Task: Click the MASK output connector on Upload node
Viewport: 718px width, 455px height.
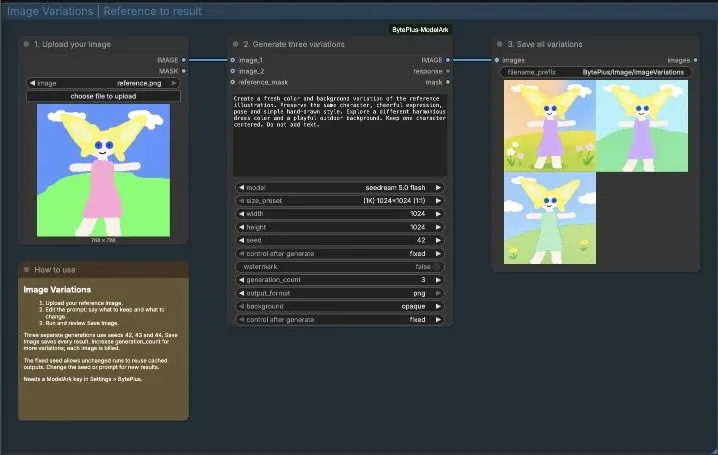Action: click(x=184, y=71)
